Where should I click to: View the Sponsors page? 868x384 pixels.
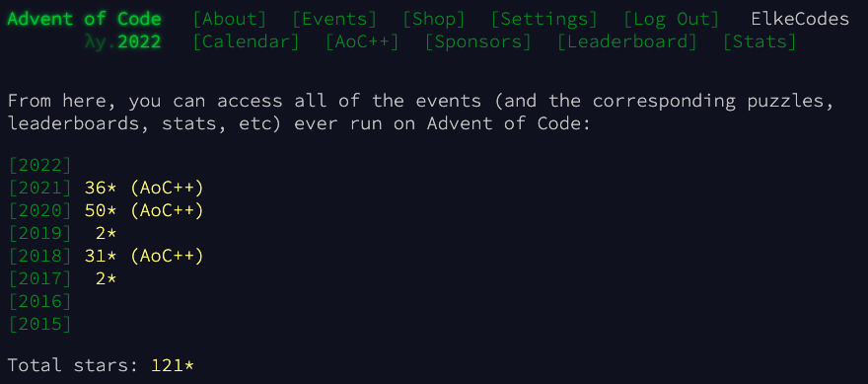point(477,42)
